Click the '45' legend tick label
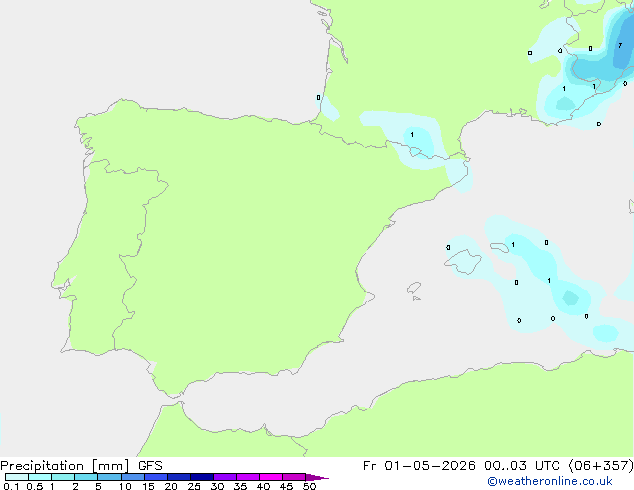Image resolution: width=634 pixels, height=490 pixels. [286, 486]
